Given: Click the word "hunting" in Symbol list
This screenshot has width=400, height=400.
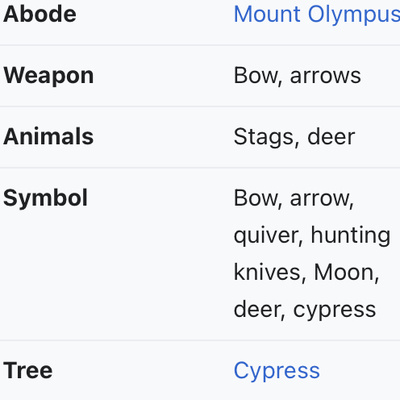Looking at the screenshot, I should (350, 236).
